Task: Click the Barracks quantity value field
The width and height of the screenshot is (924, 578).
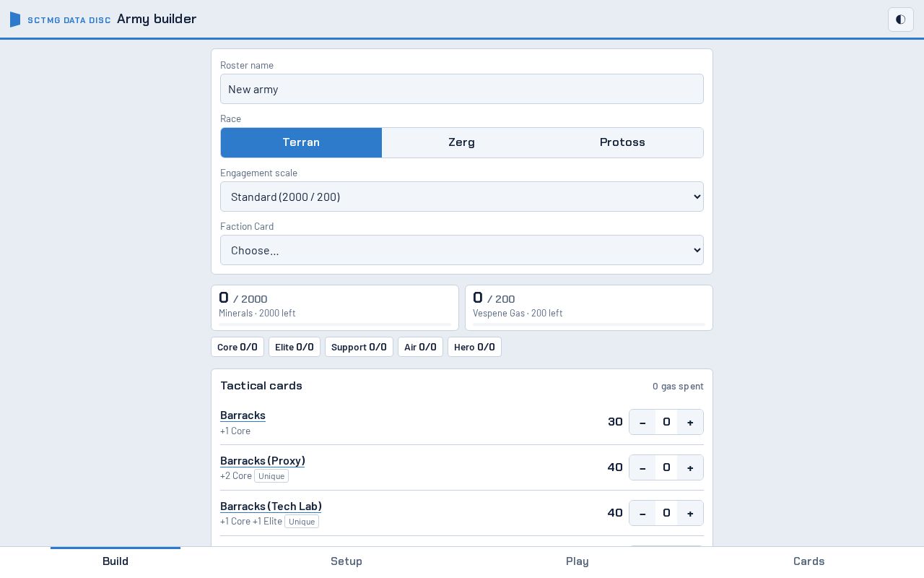Action: point(666,422)
